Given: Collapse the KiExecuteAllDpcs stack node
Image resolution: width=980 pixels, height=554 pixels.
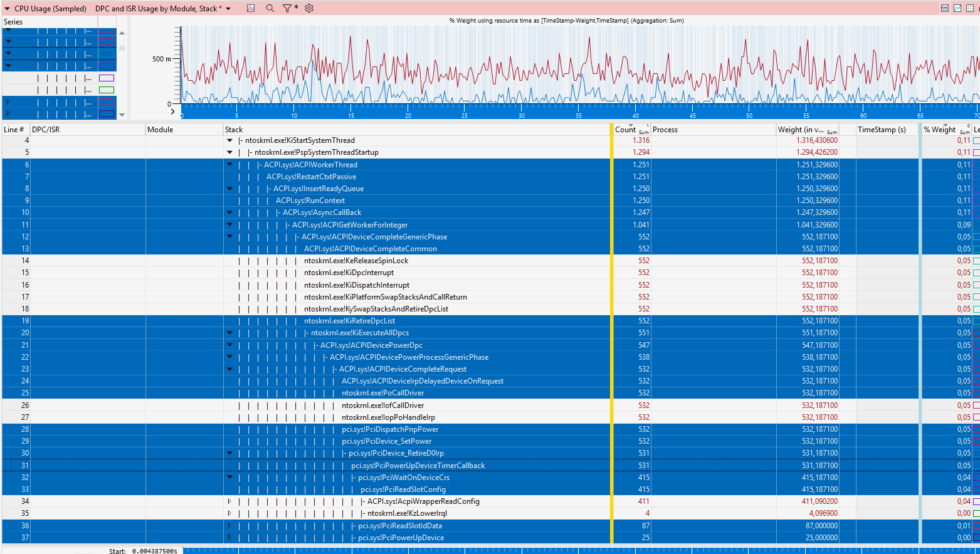Looking at the screenshot, I should click(229, 333).
